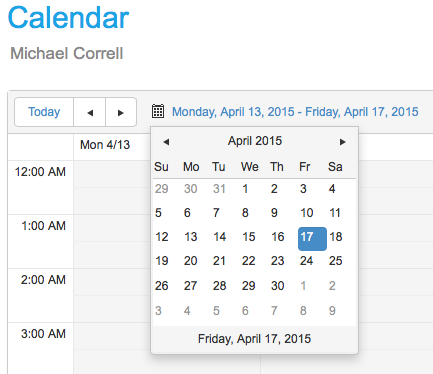Show previous month in date picker
This screenshot has height=374, width=433.
coord(166,142)
